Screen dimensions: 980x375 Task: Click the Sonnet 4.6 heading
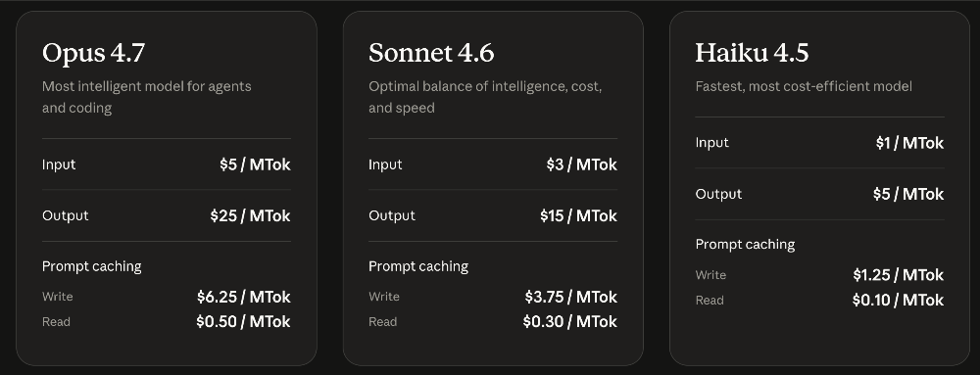tap(431, 53)
